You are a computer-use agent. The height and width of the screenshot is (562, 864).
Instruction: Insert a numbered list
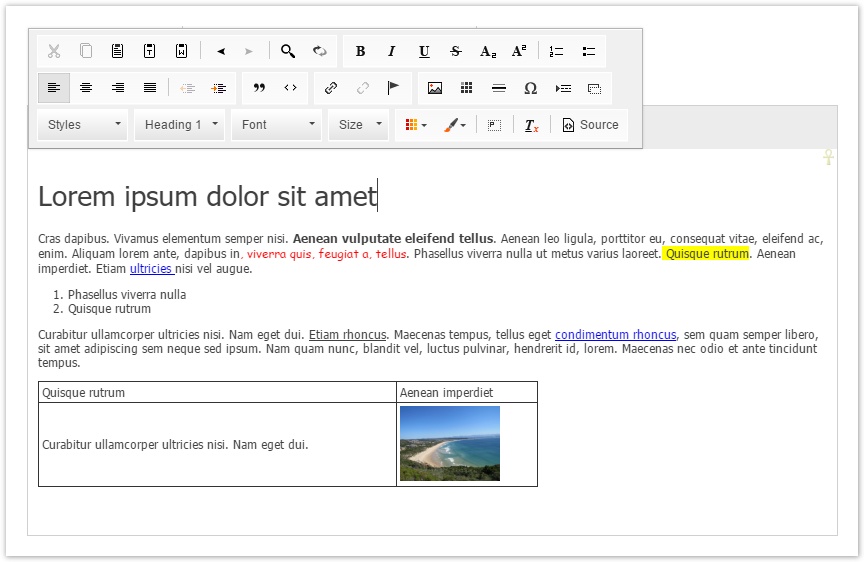[x=557, y=52]
